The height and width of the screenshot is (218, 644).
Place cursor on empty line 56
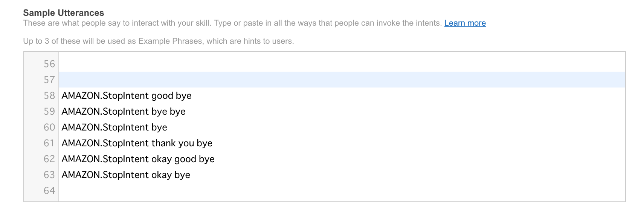coord(342,64)
